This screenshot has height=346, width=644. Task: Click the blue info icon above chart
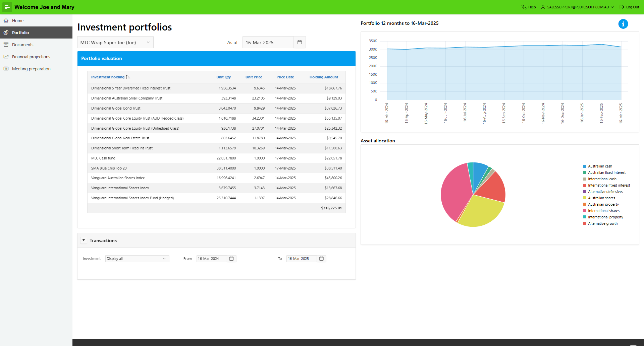point(623,24)
